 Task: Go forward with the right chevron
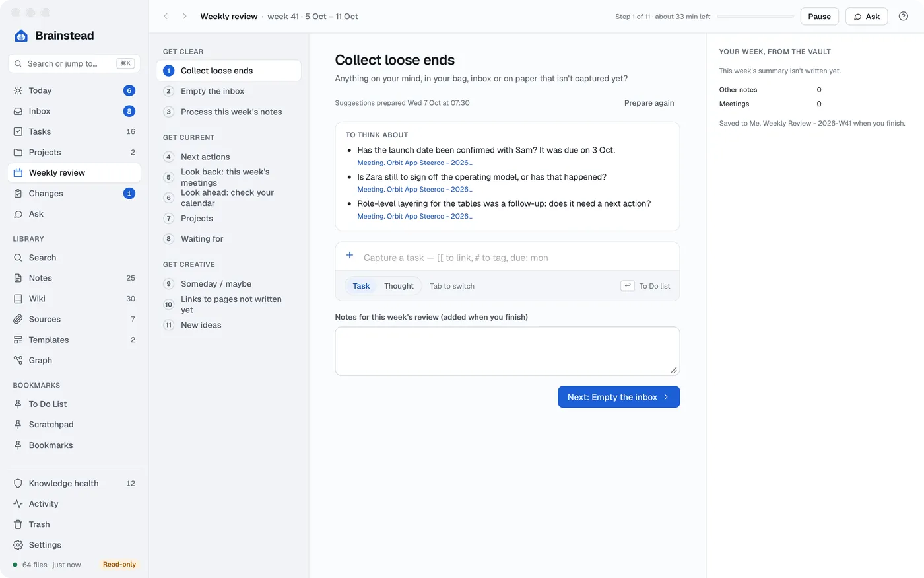(185, 17)
